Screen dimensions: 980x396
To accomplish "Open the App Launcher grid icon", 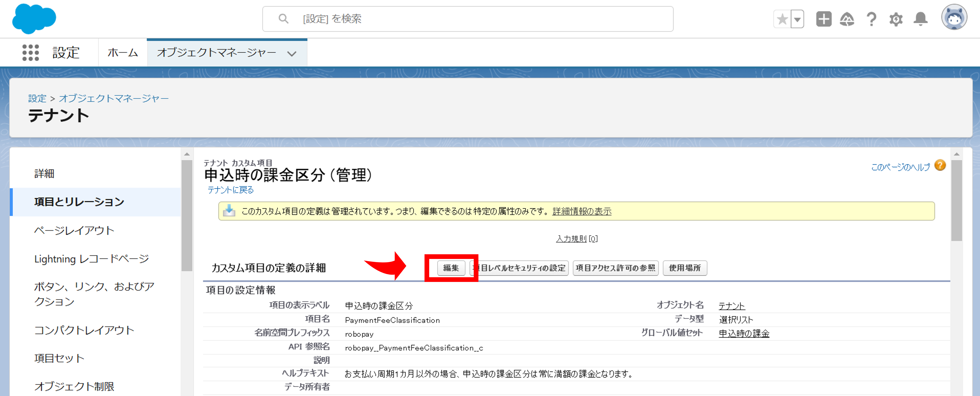I will coord(31,53).
